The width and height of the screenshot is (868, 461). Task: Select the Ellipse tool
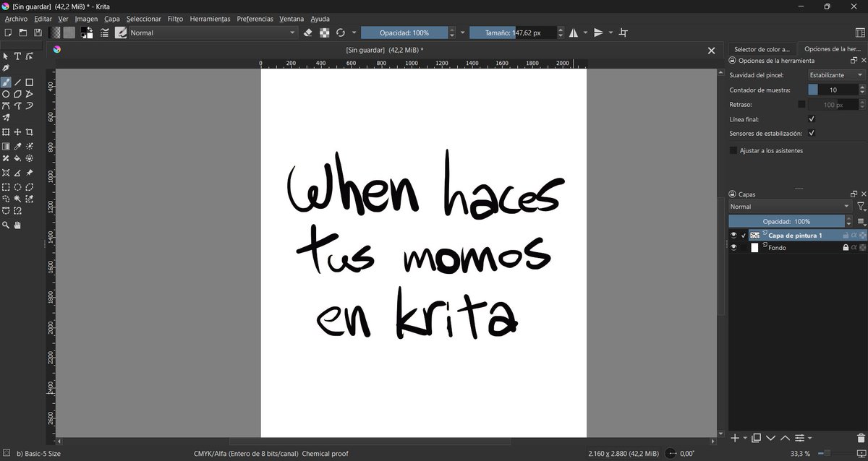pos(6,94)
